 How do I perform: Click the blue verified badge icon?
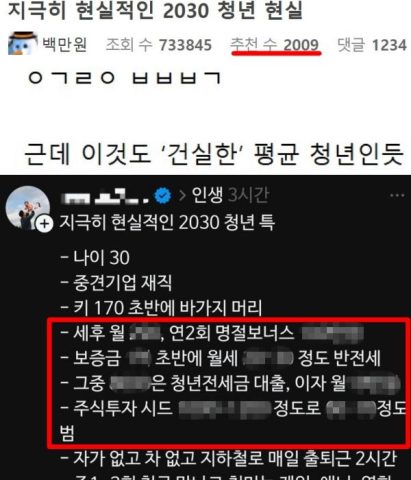pyautogui.click(x=163, y=196)
